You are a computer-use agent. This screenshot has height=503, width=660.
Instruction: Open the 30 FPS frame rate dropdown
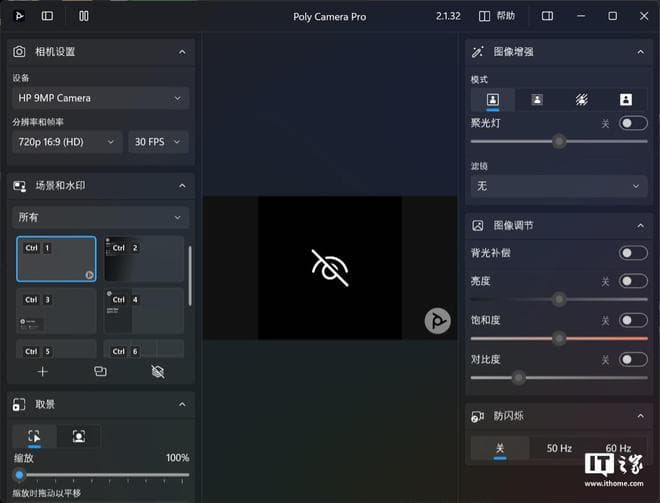click(x=158, y=142)
